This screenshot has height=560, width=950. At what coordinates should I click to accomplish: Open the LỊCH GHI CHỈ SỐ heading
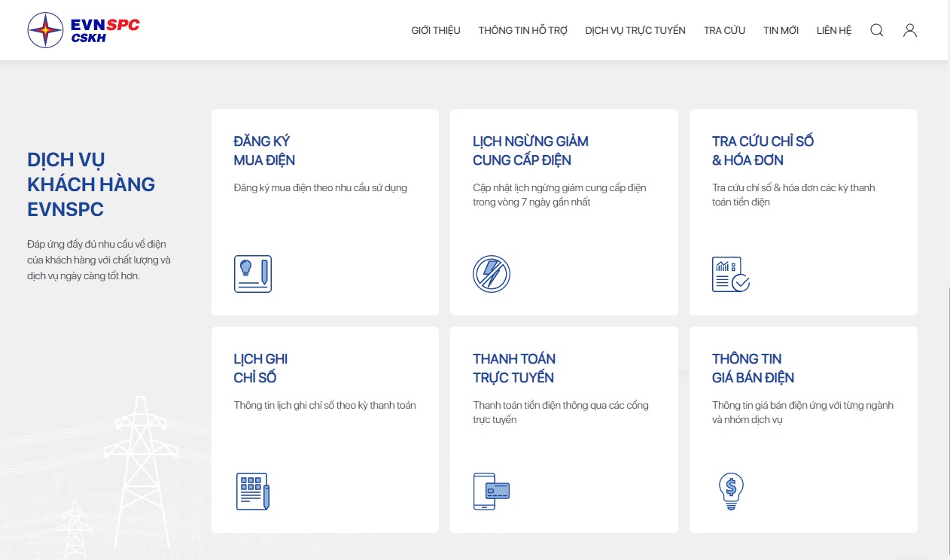260,368
